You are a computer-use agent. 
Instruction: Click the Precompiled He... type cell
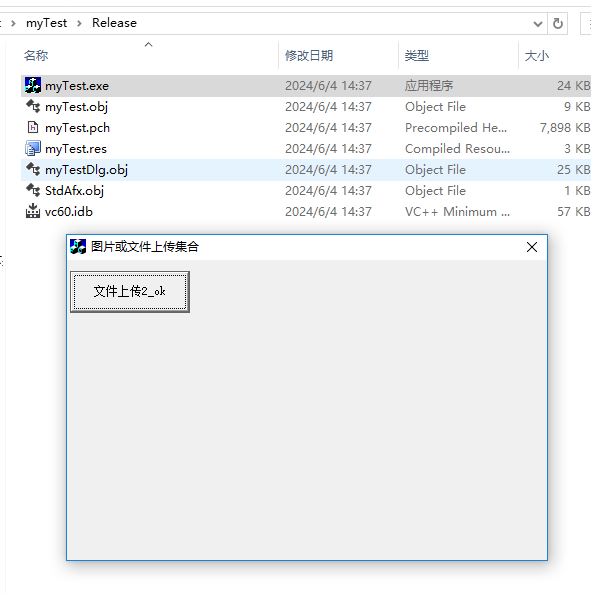point(456,128)
